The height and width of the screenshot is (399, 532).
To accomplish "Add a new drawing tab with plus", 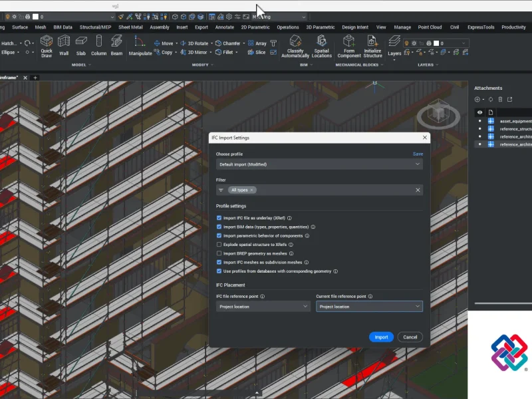I will coord(35,78).
